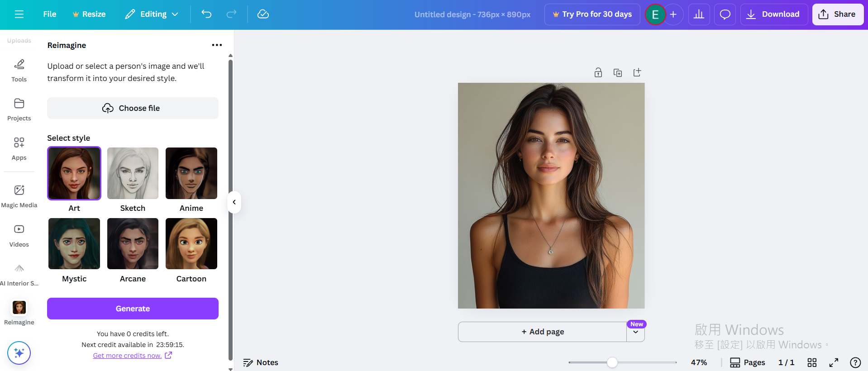Enter fullscreen present mode
This screenshot has height=371, width=868.
coord(834,362)
